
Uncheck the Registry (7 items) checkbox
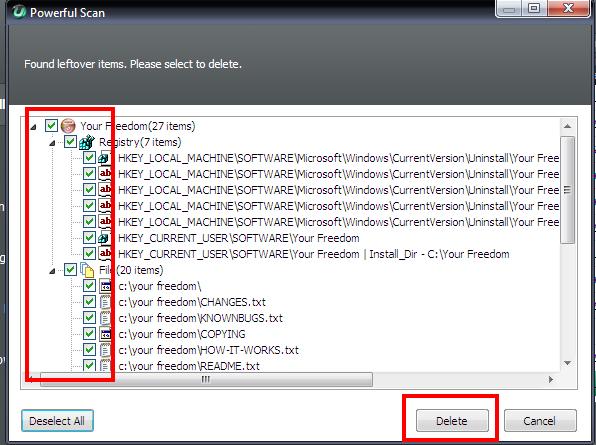(x=70, y=142)
